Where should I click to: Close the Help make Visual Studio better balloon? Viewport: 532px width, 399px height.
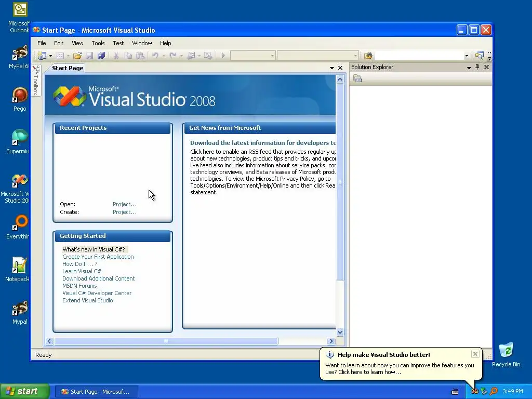coord(475,354)
